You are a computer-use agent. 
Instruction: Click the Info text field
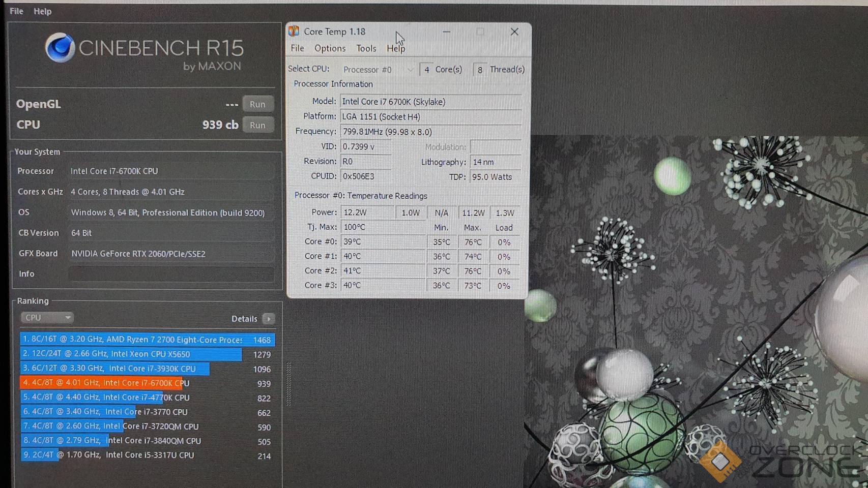(171, 274)
